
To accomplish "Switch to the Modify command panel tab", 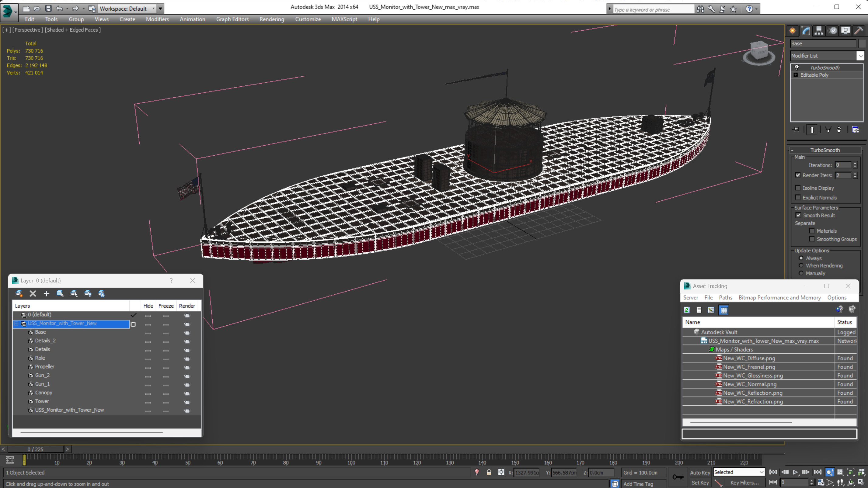I will [x=806, y=31].
